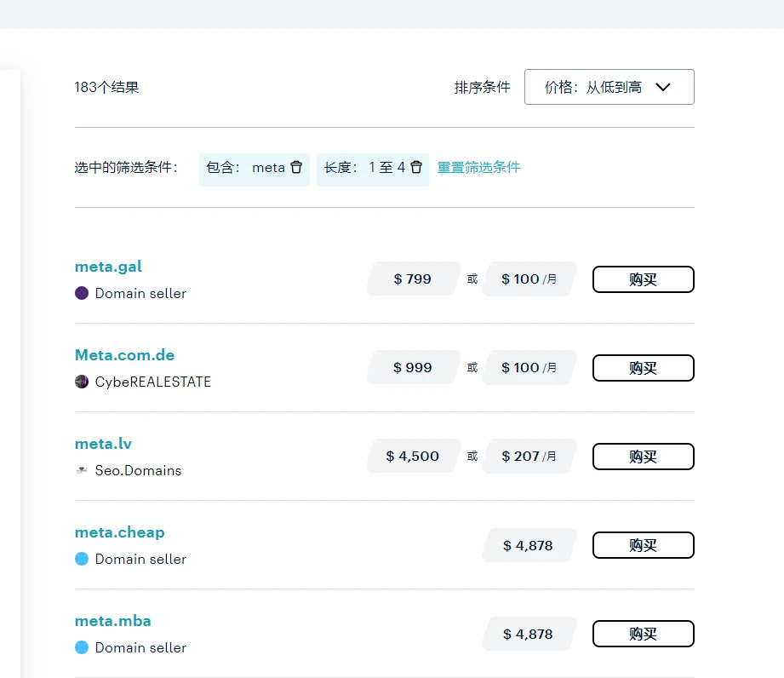Buy the meta.lv domain
Screen dimensions: 784x678
(x=643, y=457)
